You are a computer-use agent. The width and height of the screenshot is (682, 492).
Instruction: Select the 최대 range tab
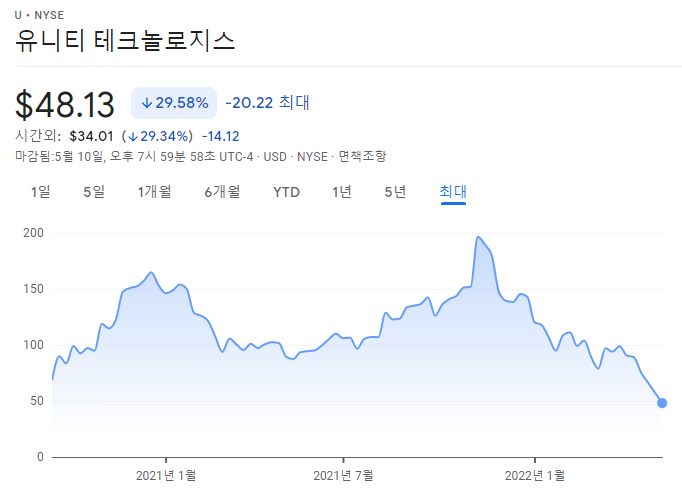[453, 192]
